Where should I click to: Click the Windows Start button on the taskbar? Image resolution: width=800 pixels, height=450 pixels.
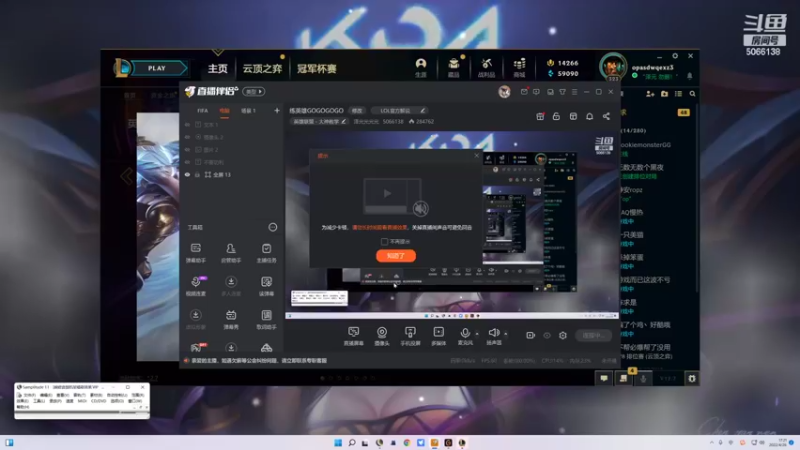[x=338, y=442]
